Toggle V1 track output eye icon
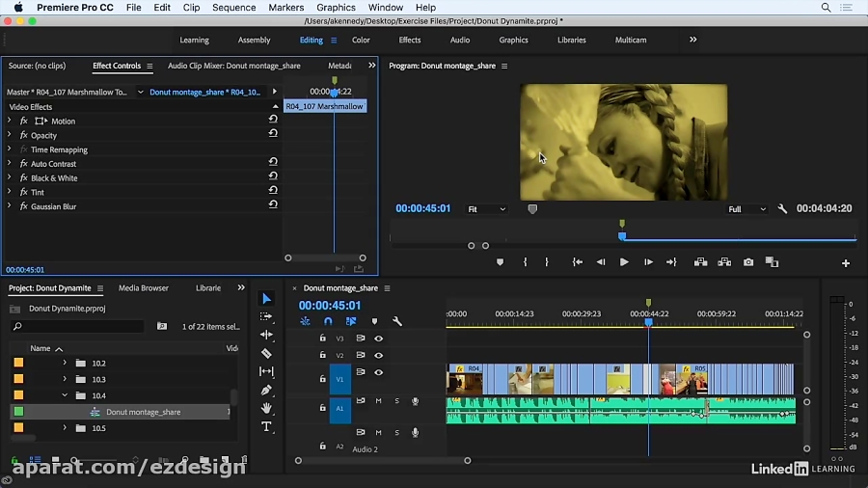The width and height of the screenshot is (868, 488). pyautogui.click(x=378, y=372)
